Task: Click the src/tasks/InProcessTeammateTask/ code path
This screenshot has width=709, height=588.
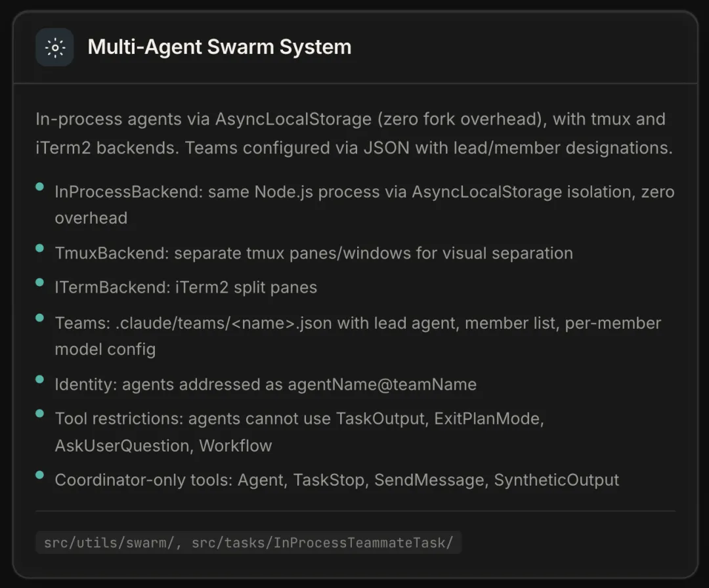Action: [322, 543]
